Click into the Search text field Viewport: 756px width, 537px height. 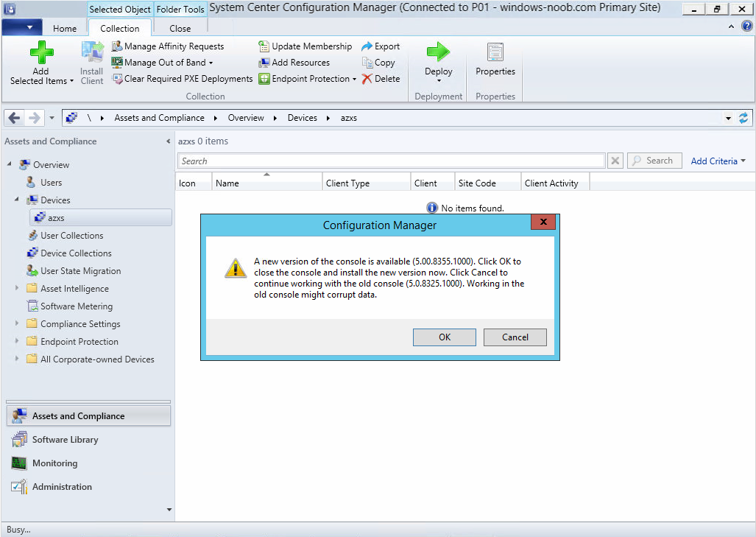click(391, 161)
